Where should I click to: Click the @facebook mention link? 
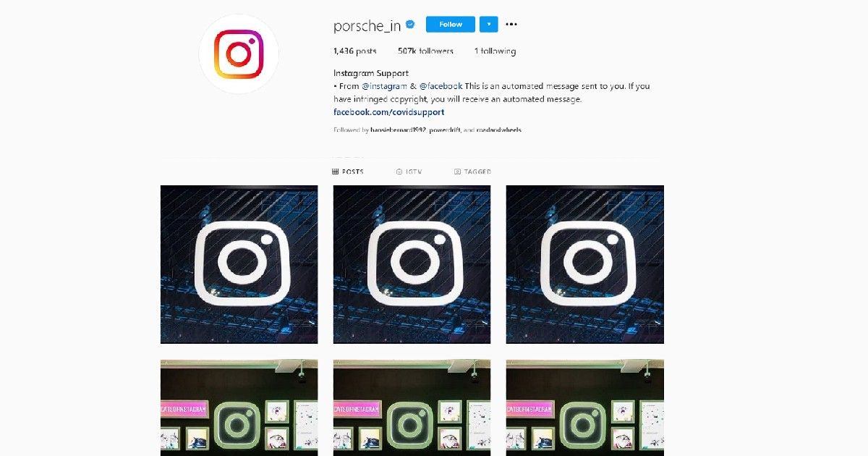[x=441, y=86]
